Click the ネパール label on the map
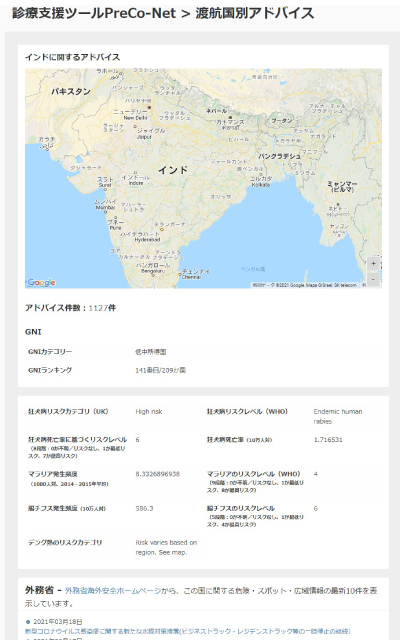Screen dimensions: 400x640 (216, 111)
